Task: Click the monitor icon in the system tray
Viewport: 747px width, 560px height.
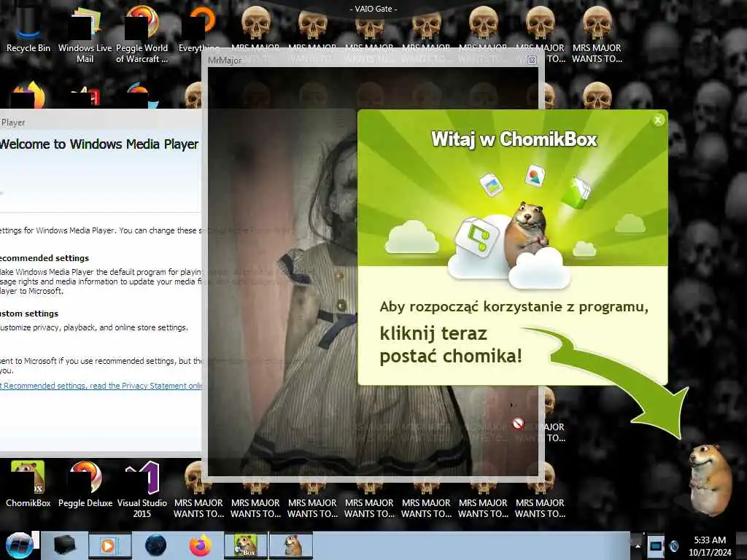Action: 656,545
